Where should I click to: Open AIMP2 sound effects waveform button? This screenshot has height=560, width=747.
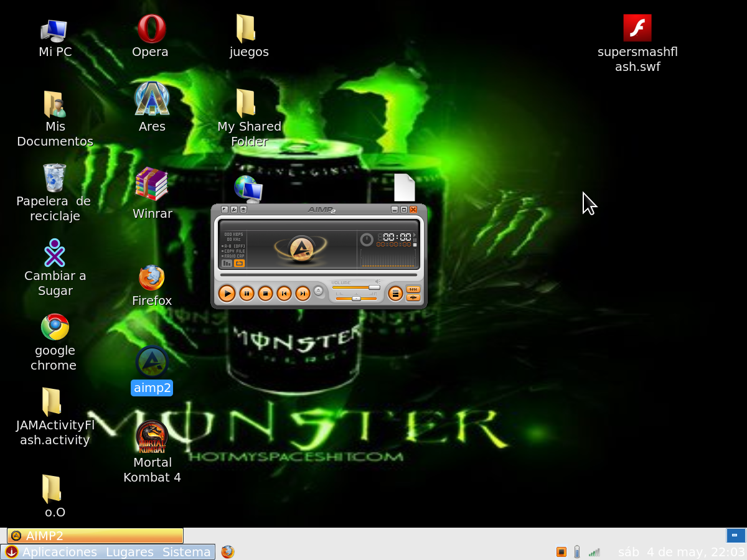point(413,297)
